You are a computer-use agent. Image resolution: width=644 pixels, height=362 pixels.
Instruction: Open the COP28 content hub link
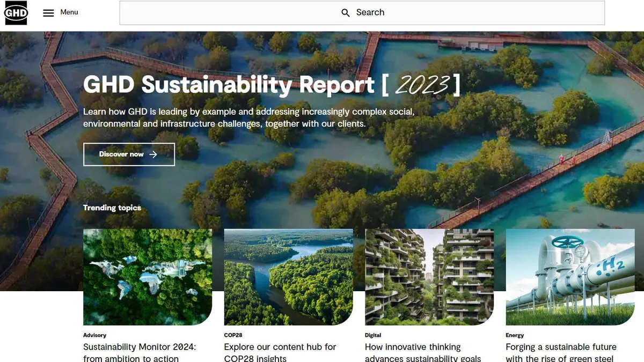[280, 352]
